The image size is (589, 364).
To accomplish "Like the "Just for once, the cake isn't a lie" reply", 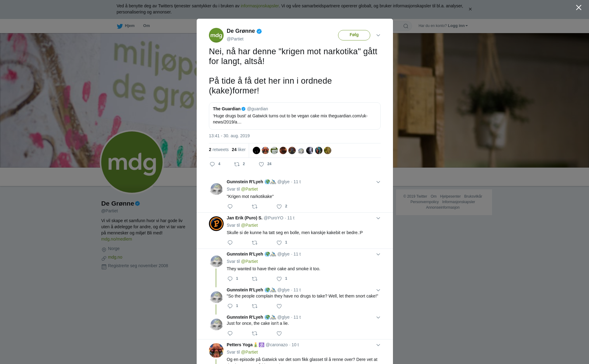I will 279,333.
